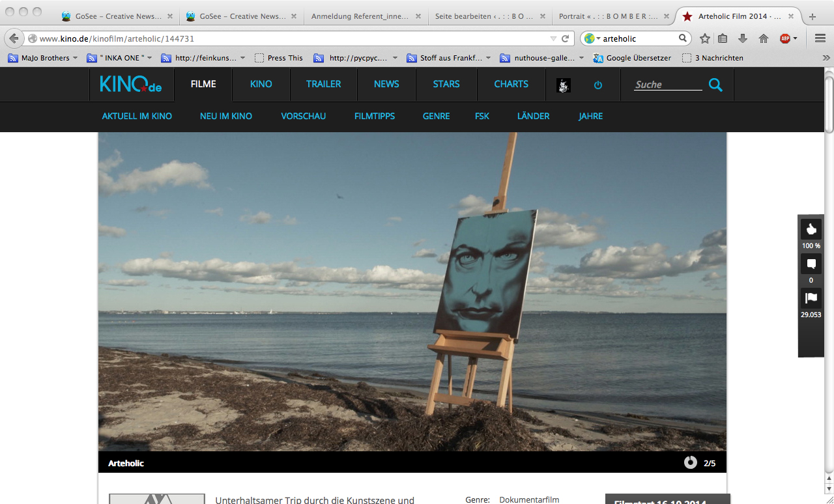Image resolution: width=834 pixels, height=504 pixels.
Task: Click the Suche search input field
Action: [x=667, y=85]
